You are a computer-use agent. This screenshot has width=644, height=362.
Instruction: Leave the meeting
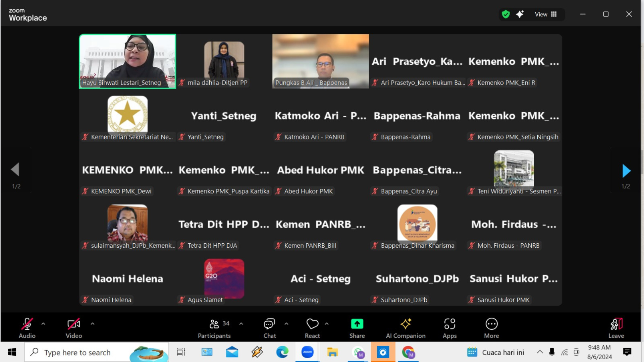coord(616,328)
